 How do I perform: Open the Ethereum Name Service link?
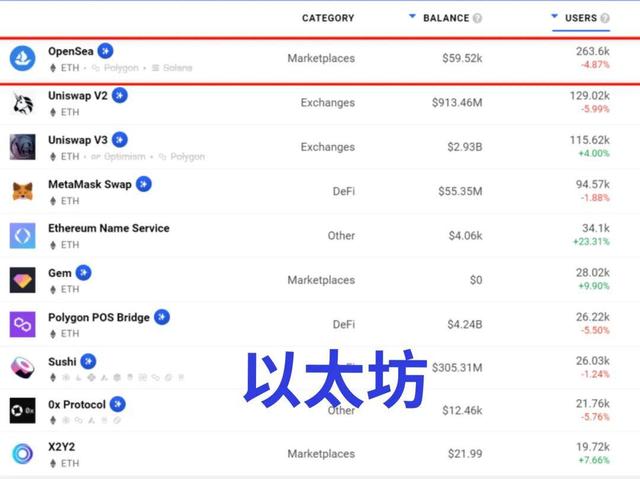tap(109, 228)
